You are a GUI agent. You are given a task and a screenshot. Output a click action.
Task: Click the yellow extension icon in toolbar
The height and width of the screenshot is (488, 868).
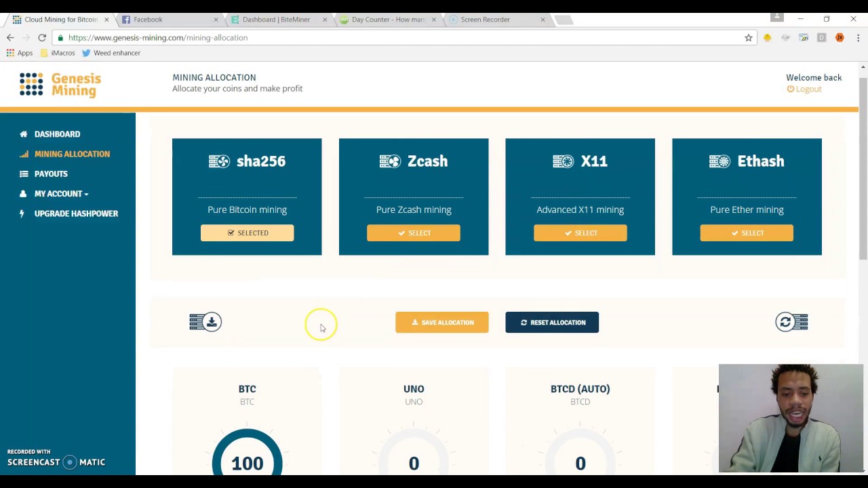[767, 38]
